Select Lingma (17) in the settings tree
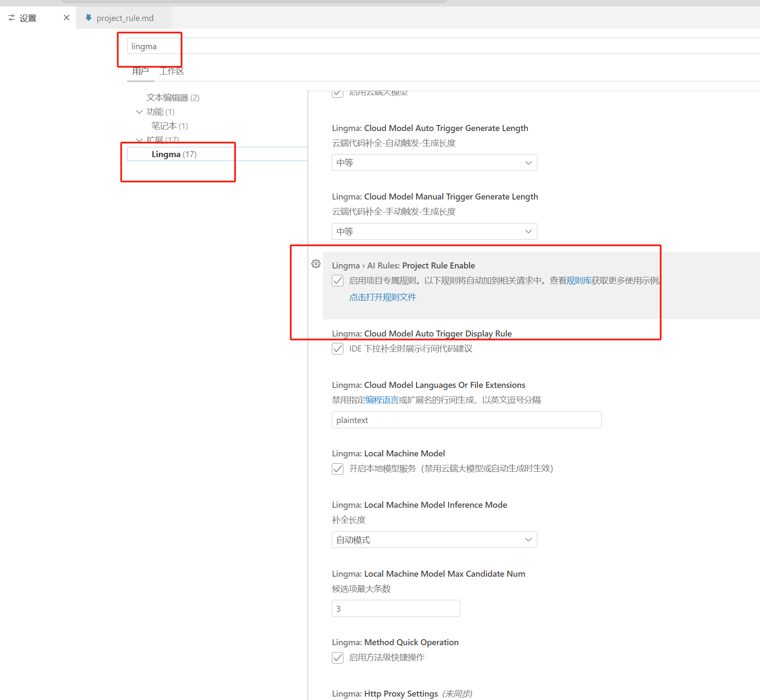The image size is (760, 700). point(217,154)
